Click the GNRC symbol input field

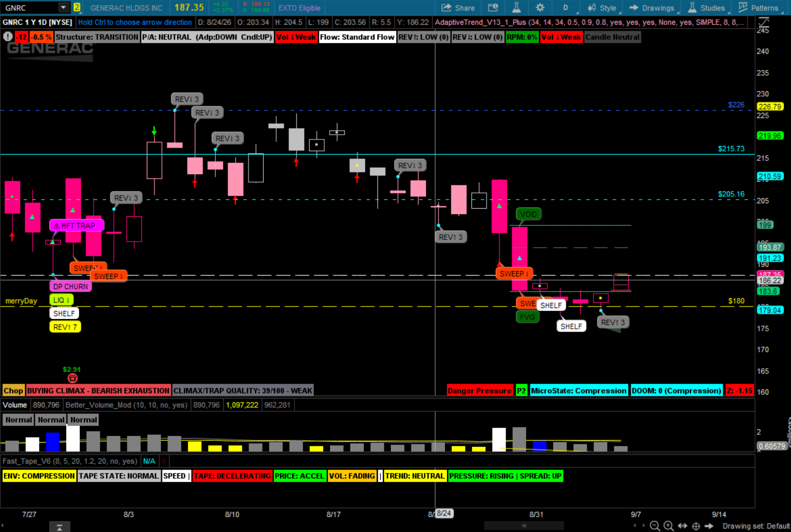[x=30, y=7]
